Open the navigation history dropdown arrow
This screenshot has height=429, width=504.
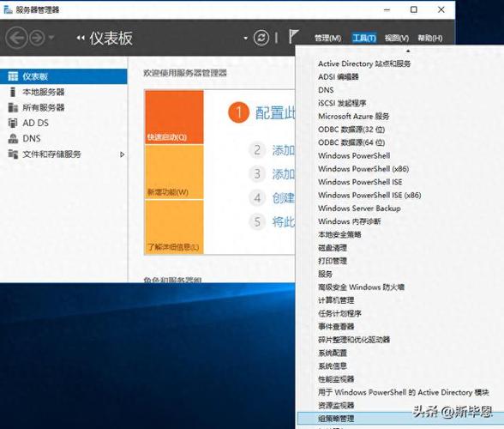51,38
